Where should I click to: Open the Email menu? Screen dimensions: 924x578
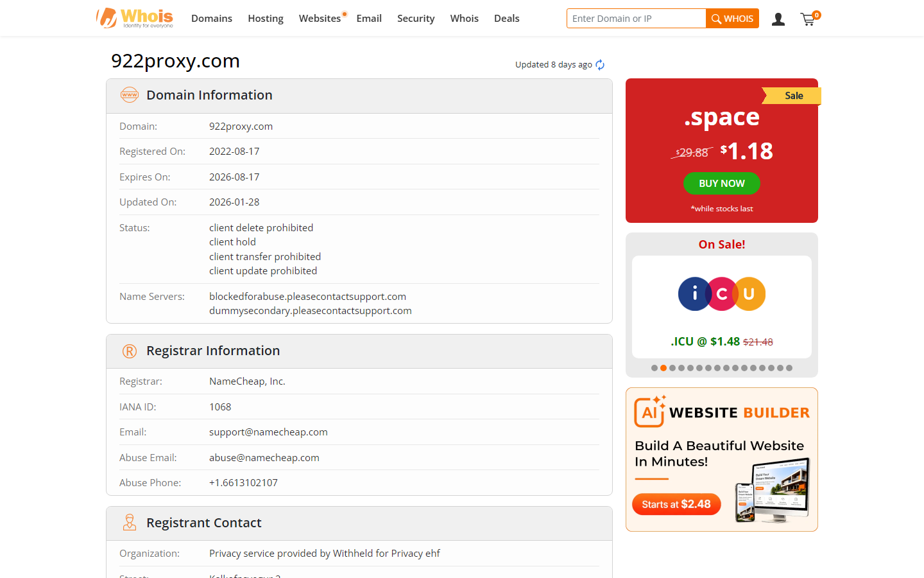(369, 19)
